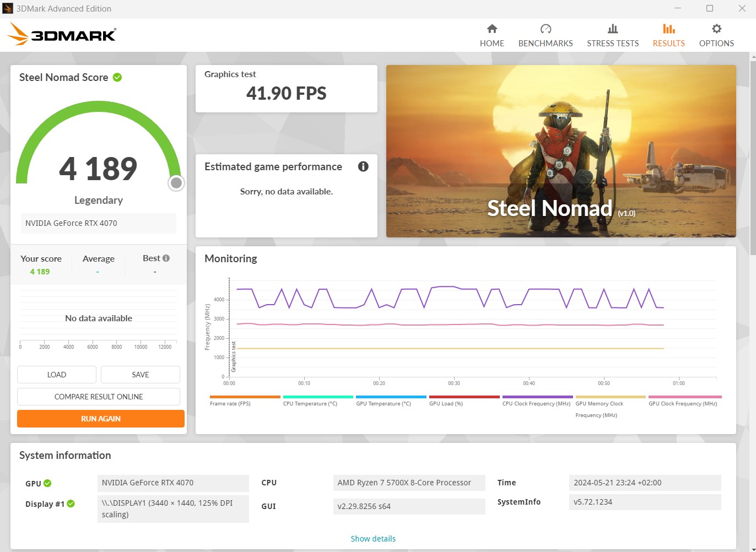Click the info icon next to Best
This screenshot has height=552, width=756.
[167, 257]
